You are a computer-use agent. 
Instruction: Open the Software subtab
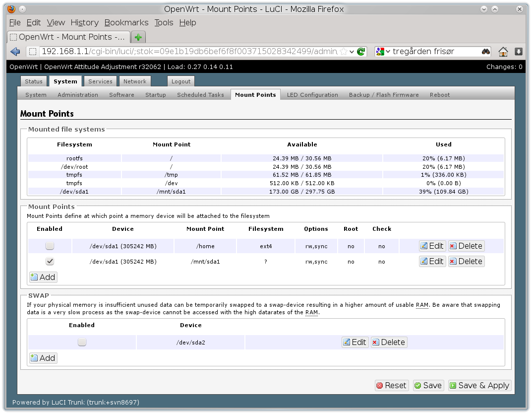pyautogui.click(x=121, y=95)
